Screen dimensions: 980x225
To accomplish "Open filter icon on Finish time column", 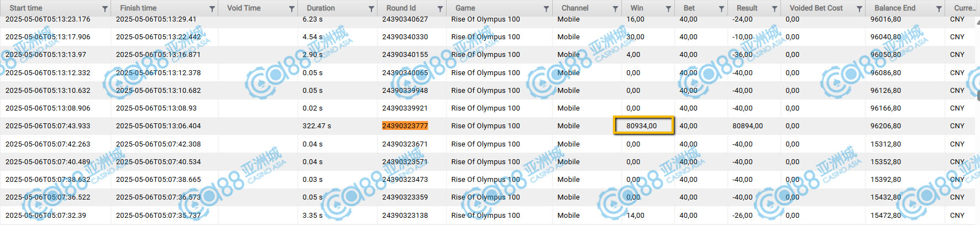I will [212, 8].
